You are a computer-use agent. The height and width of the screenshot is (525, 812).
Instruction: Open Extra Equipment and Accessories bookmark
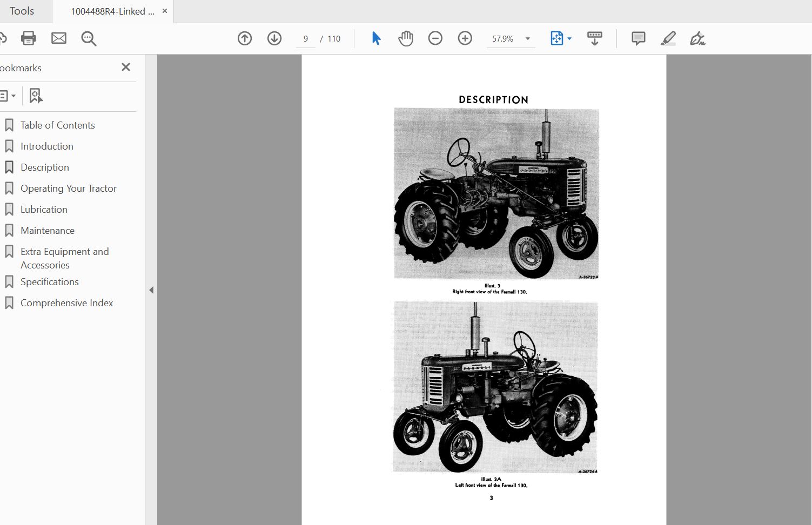(x=65, y=258)
